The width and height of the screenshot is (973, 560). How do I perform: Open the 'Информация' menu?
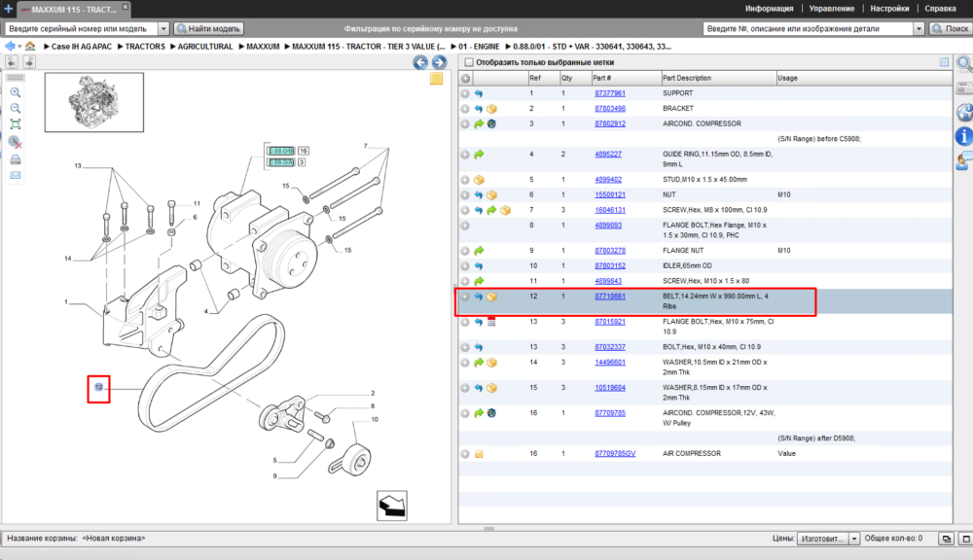coord(769,9)
